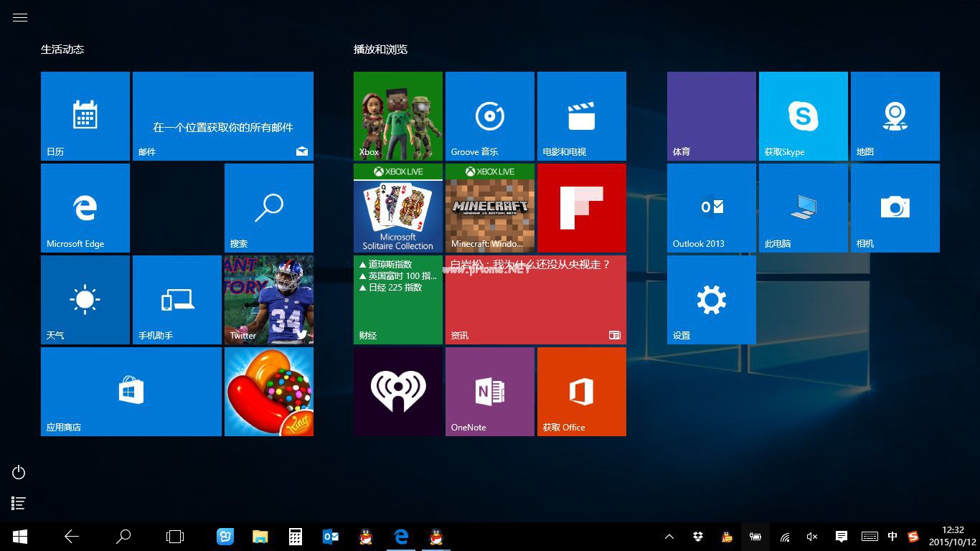Open the hamburger menu at top left

pyautogui.click(x=19, y=17)
